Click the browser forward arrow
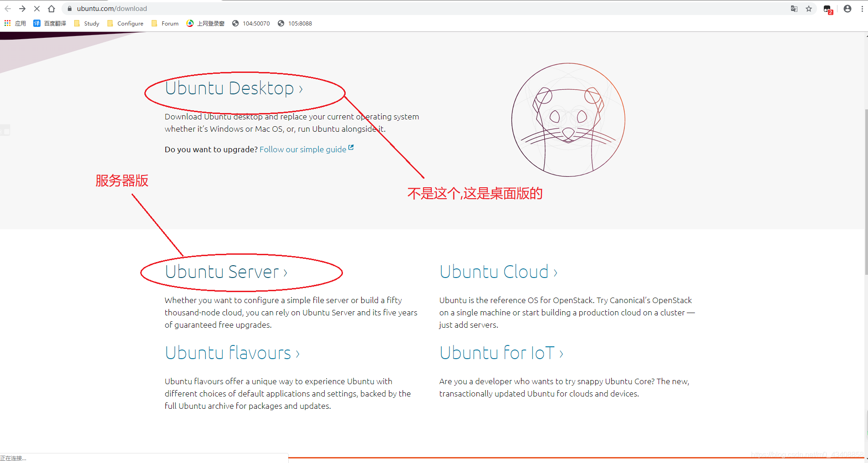The width and height of the screenshot is (868, 463). pyautogui.click(x=22, y=9)
